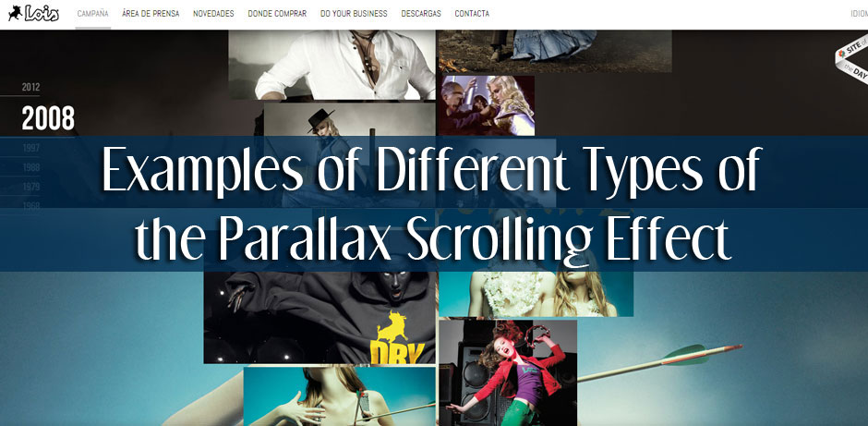
Task: Open the IDIOMA language selector
Action: pyautogui.click(x=859, y=14)
